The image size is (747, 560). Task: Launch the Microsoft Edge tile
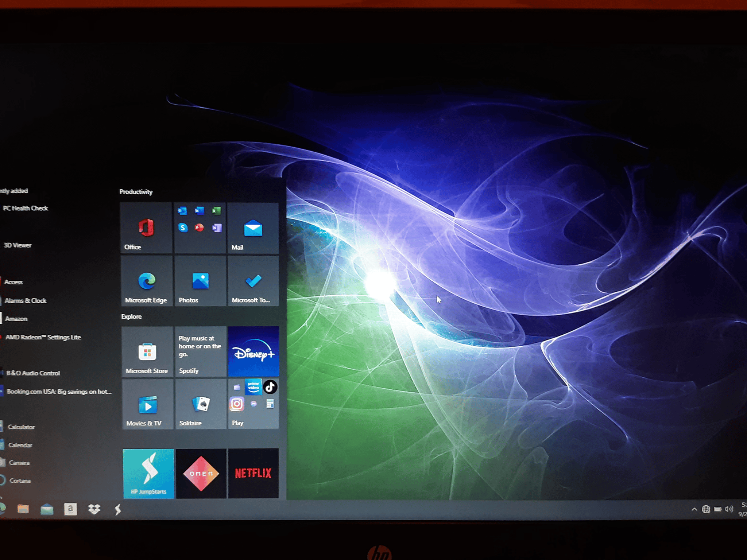[x=147, y=281]
